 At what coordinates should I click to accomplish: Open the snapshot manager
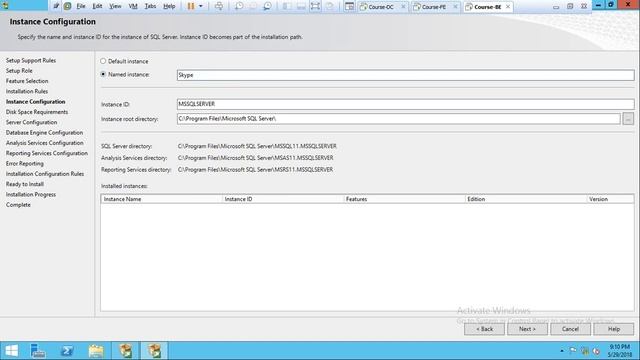point(267,6)
